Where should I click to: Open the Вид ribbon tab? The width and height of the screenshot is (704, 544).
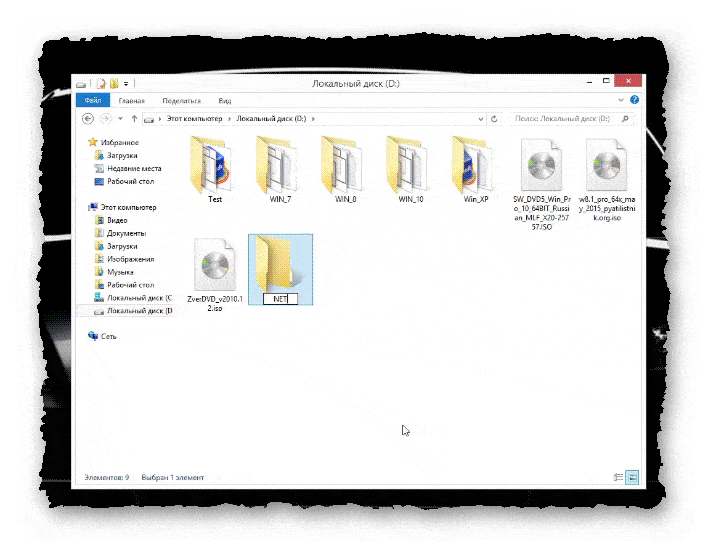[x=224, y=101]
